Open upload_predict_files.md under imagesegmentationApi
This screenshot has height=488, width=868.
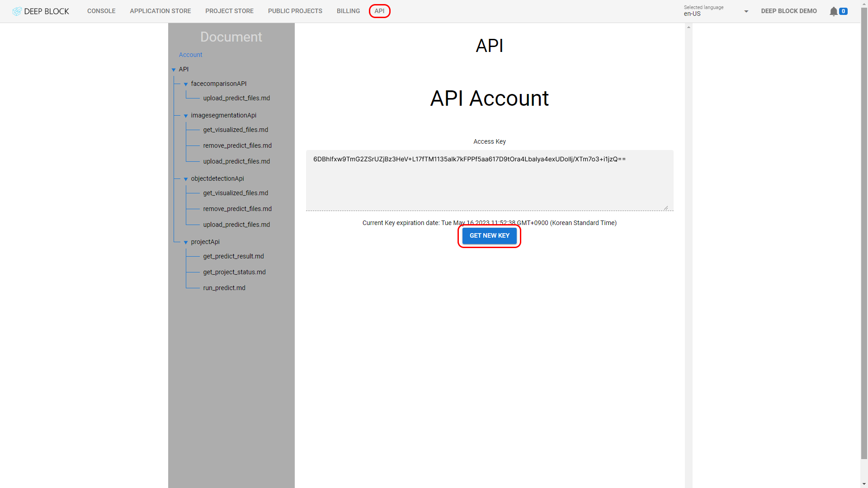point(236,161)
